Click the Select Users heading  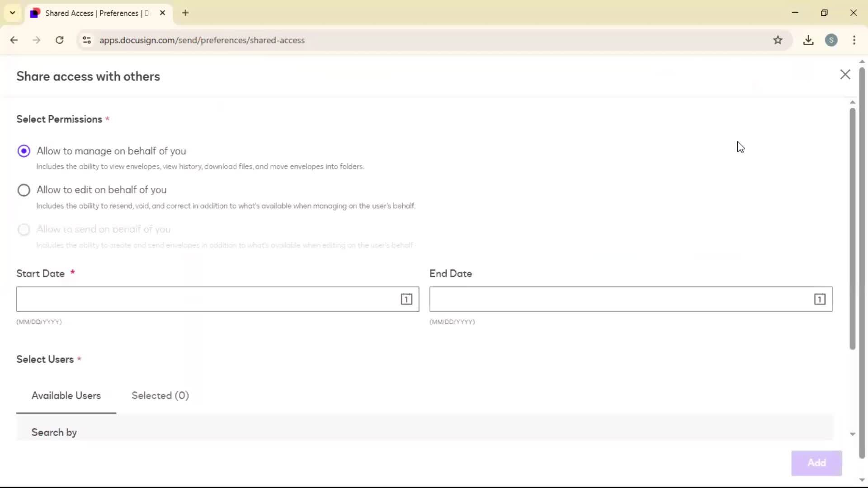(x=45, y=360)
